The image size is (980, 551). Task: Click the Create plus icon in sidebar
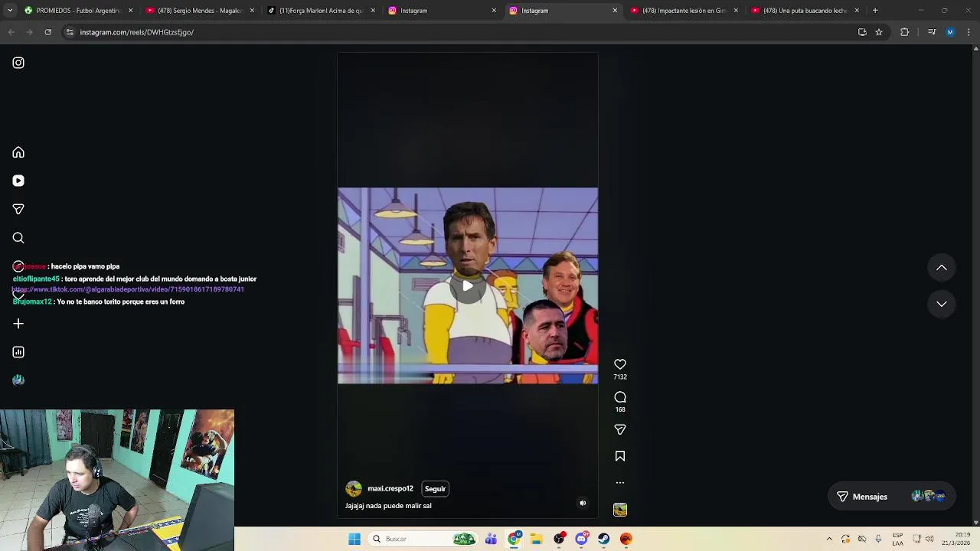[18, 324]
